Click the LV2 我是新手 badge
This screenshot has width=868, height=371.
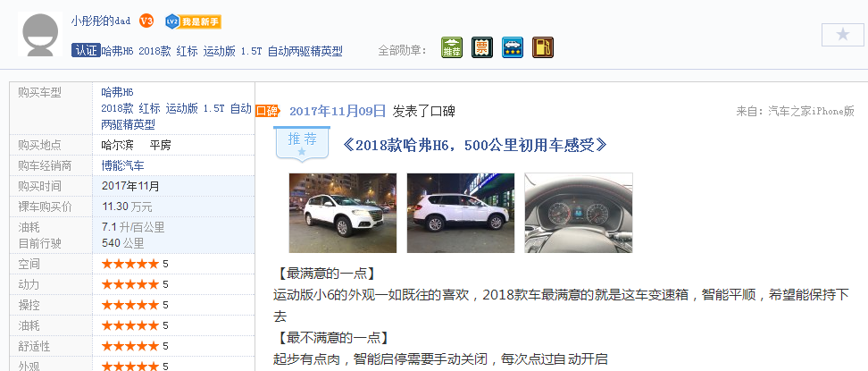[x=193, y=22]
